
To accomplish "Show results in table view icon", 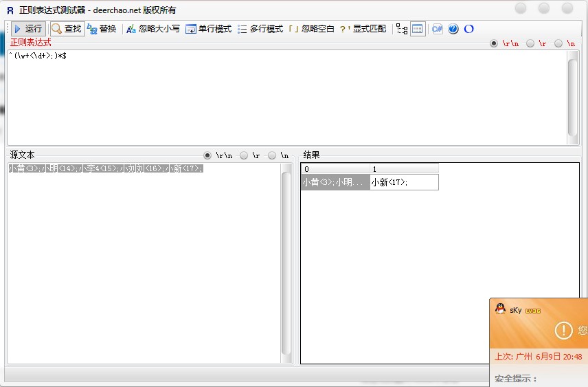I will [x=418, y=29].
